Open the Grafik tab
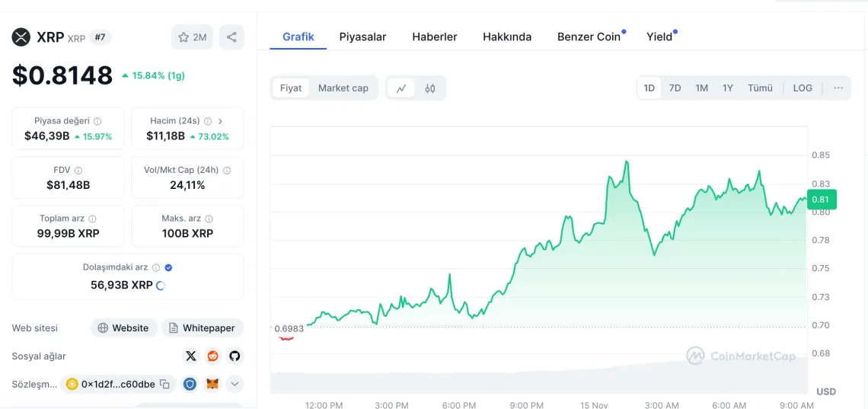This screenshot has height=409, width=868. tap(298, 37)
